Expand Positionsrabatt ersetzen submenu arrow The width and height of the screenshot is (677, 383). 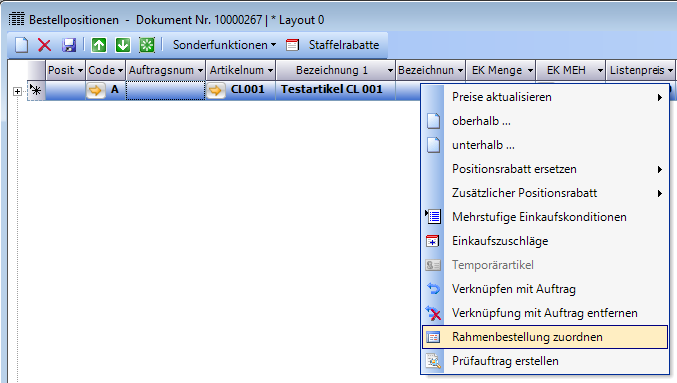[659, 169]
